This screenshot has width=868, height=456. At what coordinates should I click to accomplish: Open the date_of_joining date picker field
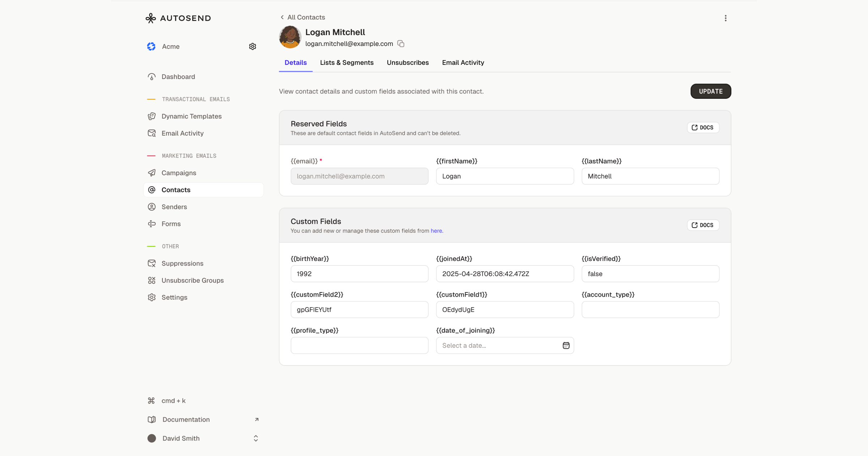coord(499,346)
